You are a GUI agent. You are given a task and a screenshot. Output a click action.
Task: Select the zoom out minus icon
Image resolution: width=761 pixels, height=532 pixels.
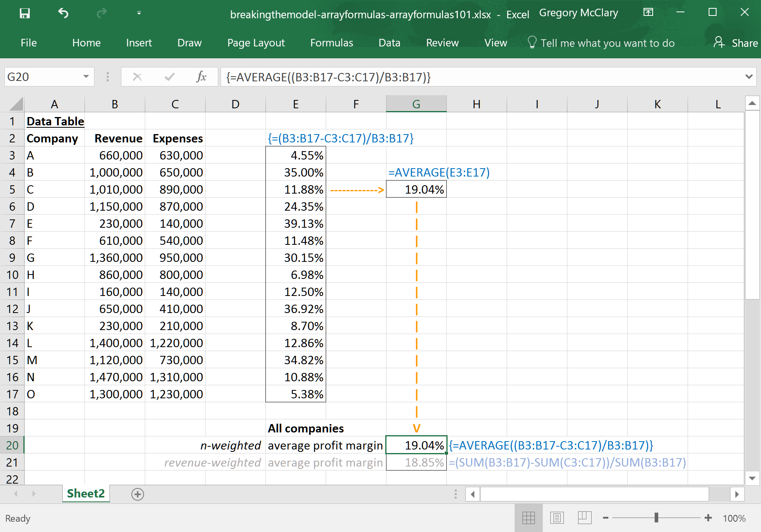pos(605,518)
